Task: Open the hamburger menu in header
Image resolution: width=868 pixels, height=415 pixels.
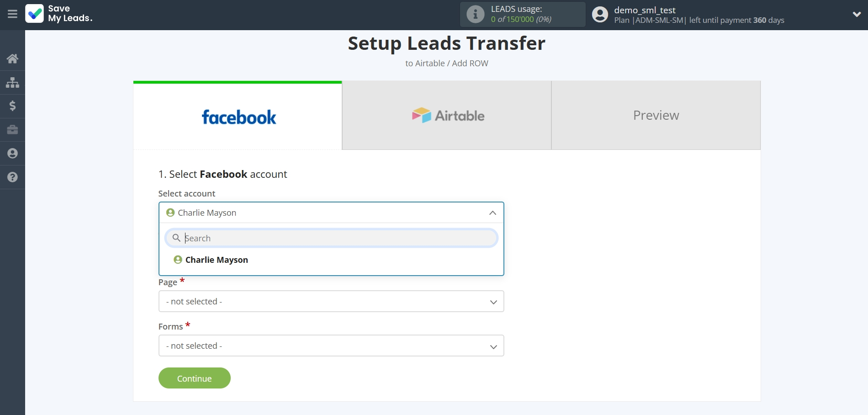Action: (12, 14)
